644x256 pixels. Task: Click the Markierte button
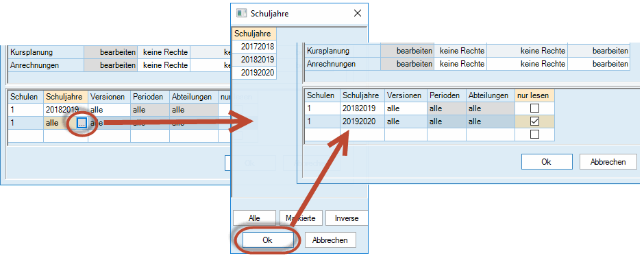click(300, 218)
